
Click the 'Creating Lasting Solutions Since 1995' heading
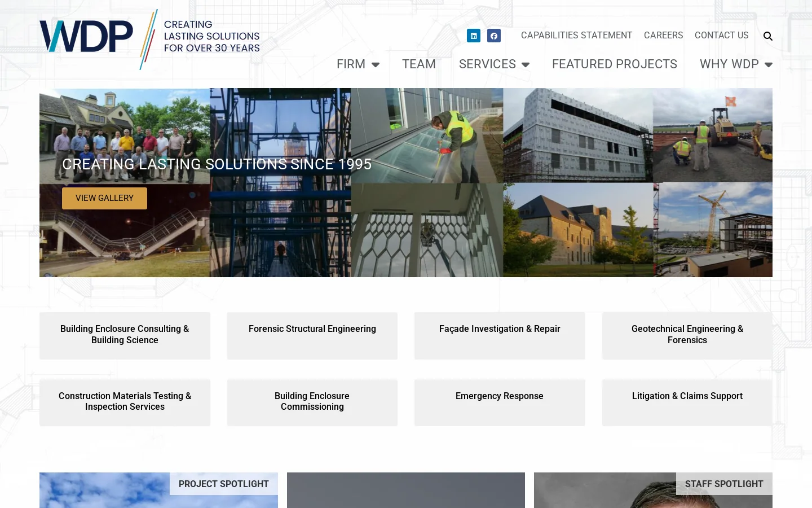pos(217,164)
